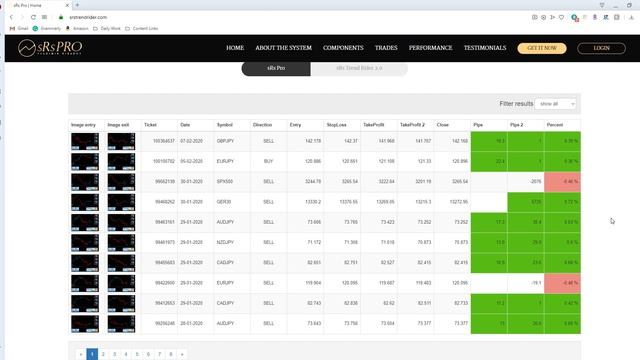
Task: Reload the page with the refresh icon
Action: (33, 17)
